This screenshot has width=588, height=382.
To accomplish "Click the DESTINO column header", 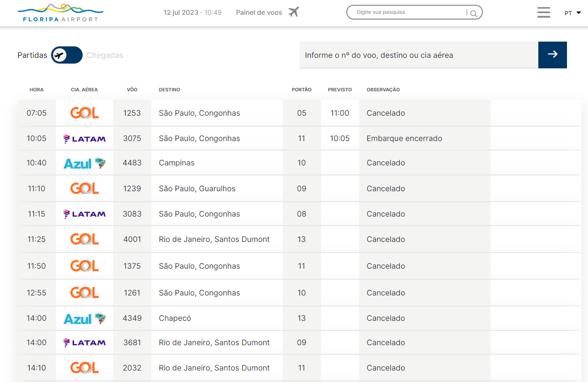I will (169, 90).
